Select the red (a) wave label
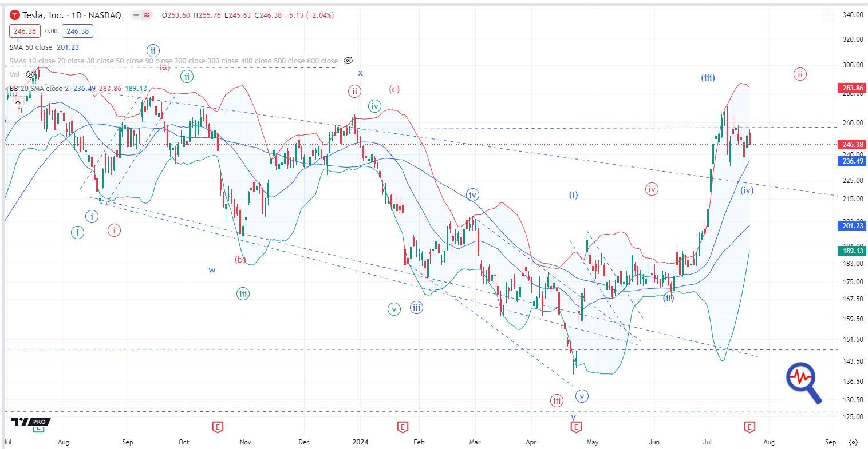The image size is (868, 449). click(x=165, y=67)
